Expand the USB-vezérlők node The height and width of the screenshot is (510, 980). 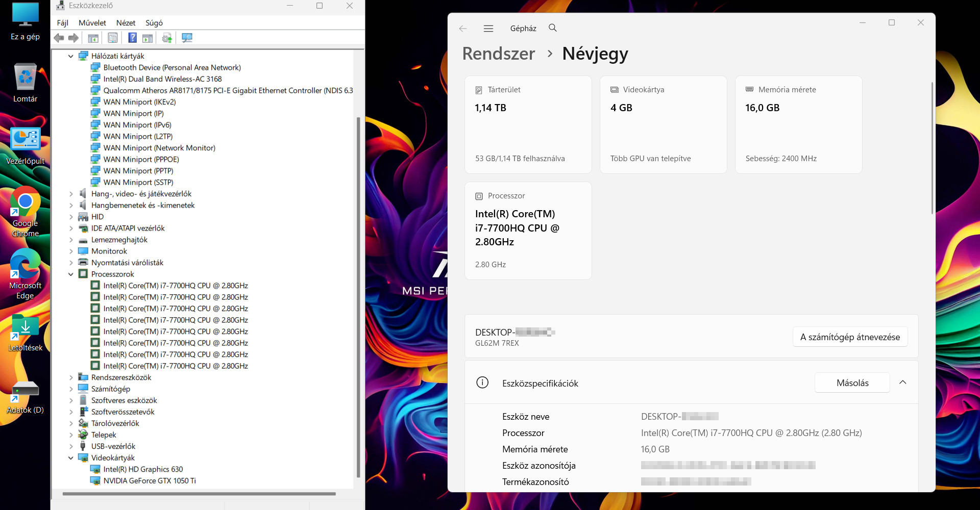pyautogui.click(x=71, y=446)
